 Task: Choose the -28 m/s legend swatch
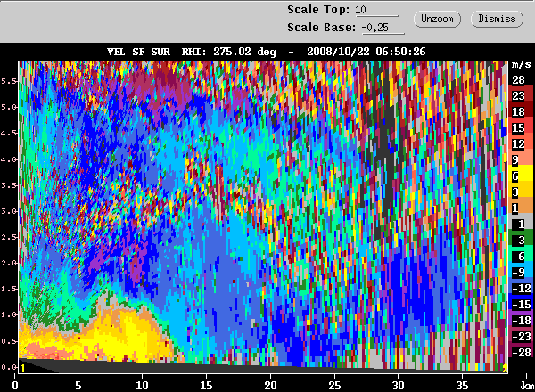[521, 352]
